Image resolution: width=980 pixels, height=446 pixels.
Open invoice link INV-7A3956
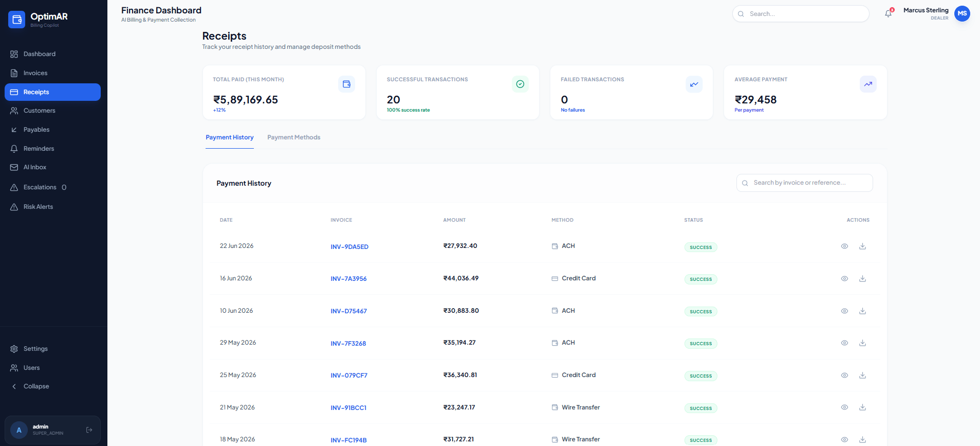(x=348, y=279)
